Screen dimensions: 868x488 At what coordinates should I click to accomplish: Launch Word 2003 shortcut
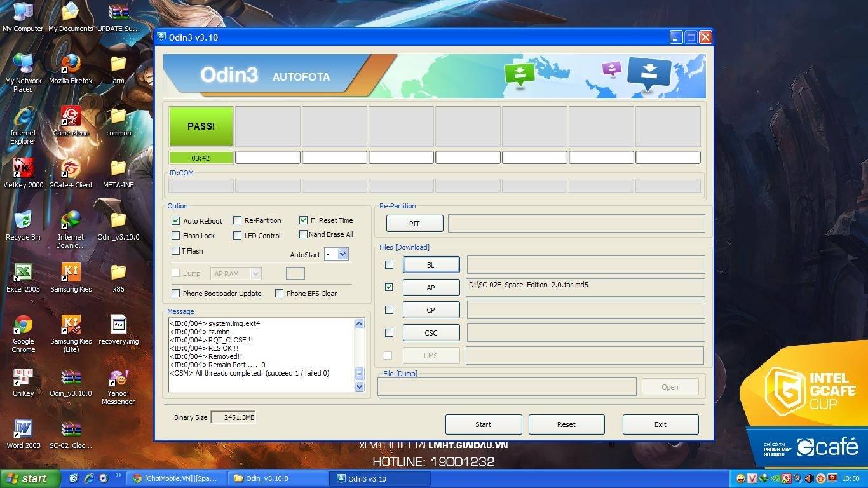click(x=23, y=433)
